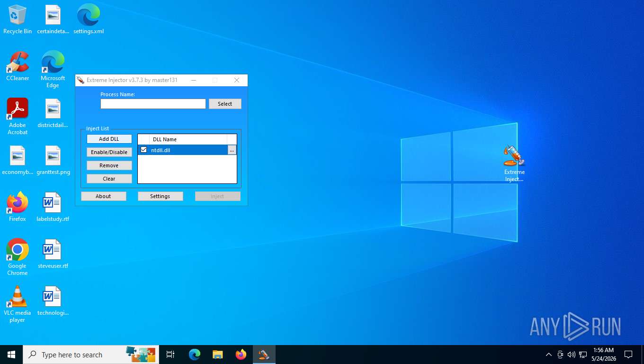Click the Enable/Disable button

pyautogui.click(x=109, y=152)
